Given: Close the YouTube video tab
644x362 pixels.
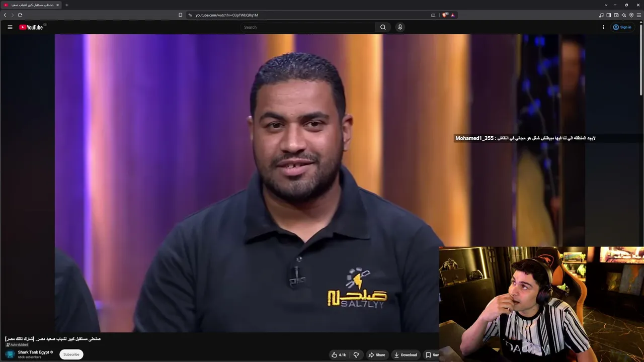Looking at the screenshot, I should pos(57,5).
